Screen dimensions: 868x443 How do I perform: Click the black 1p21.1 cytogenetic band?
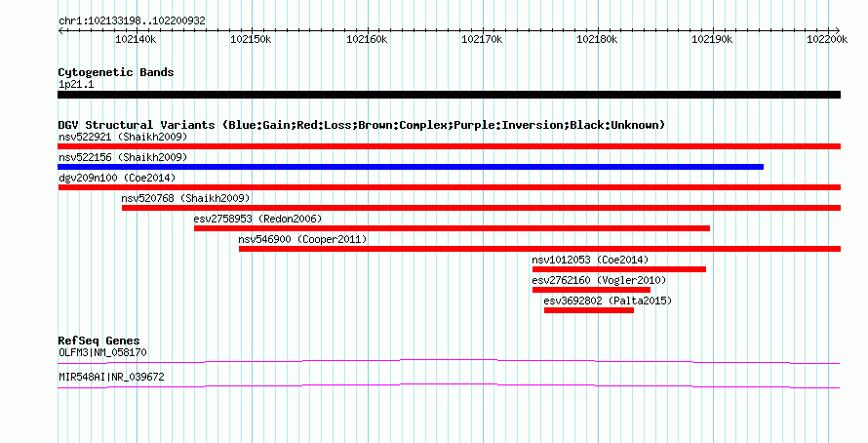point(449,95)
